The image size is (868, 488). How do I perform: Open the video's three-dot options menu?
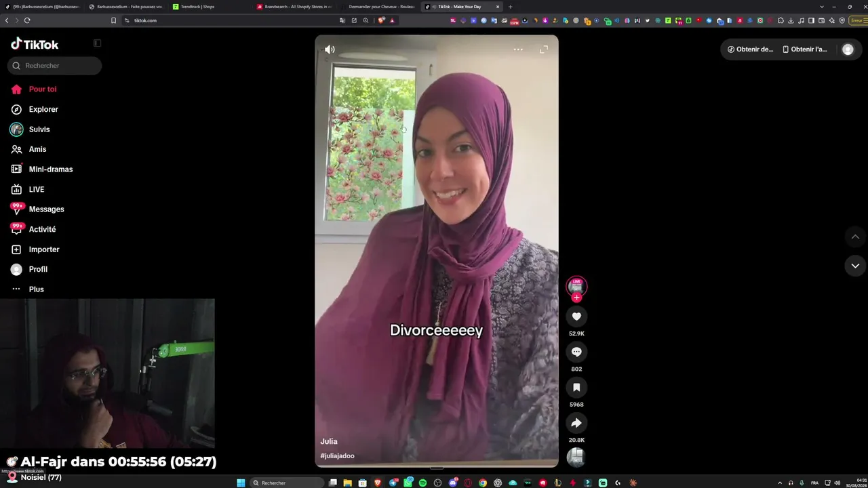tap(518, 49)
